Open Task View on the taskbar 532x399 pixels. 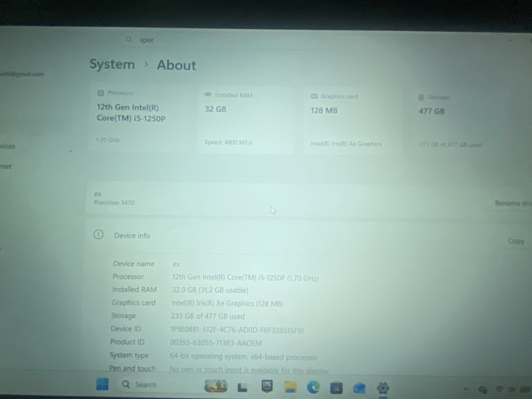click(x=242, y=387)
